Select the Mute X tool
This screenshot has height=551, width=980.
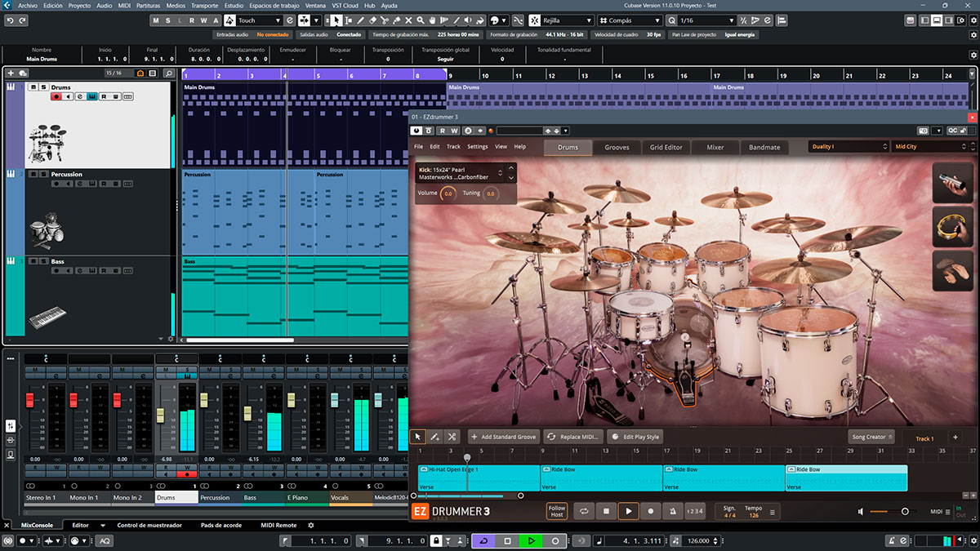point(407,20)
